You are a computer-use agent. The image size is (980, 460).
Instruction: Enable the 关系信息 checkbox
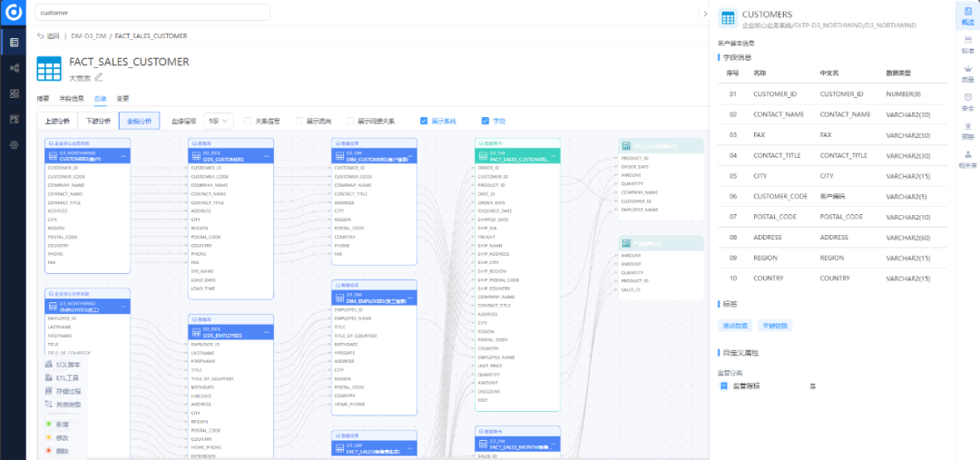248,121
